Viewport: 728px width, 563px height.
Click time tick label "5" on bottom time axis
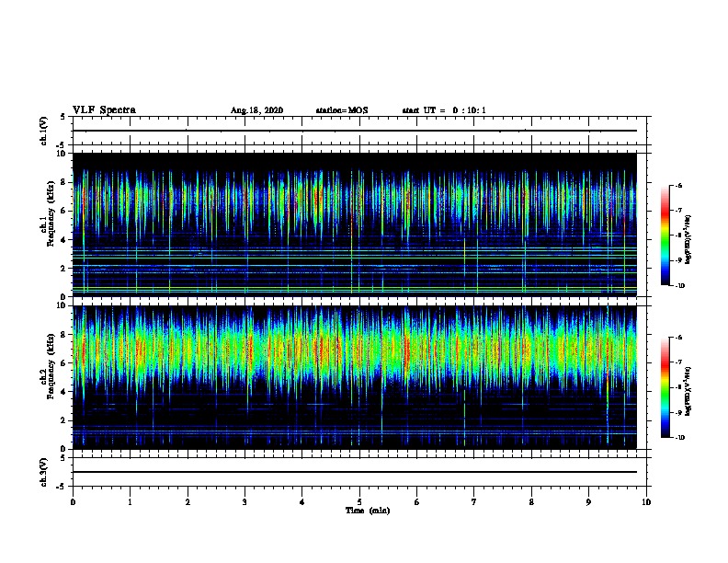click(x=359, y=502)
